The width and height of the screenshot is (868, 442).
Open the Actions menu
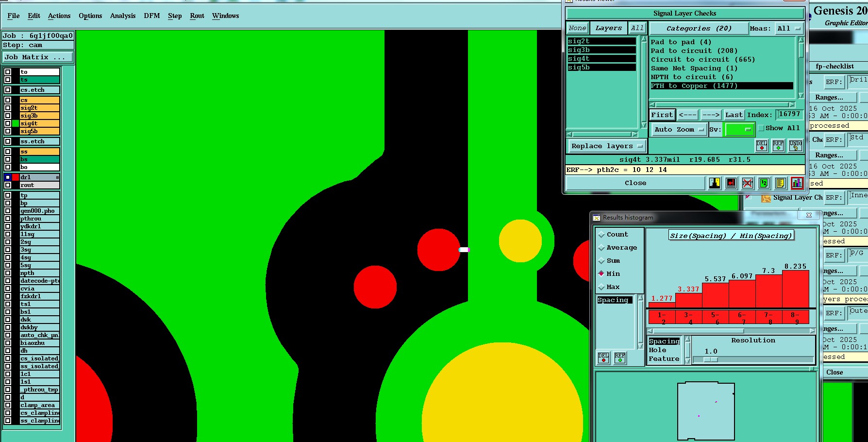(x=59, y=16)
